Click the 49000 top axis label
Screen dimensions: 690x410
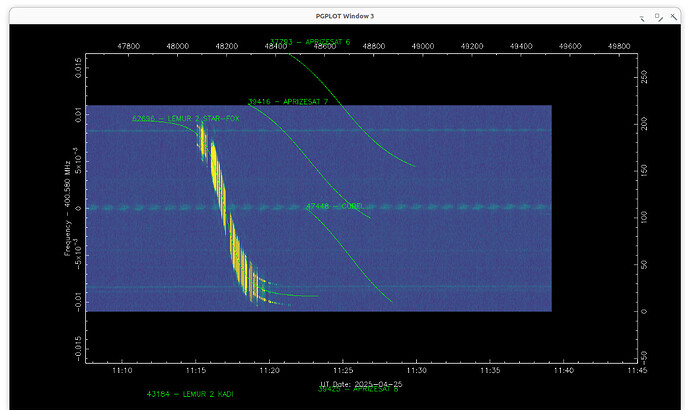coord(422,46)
